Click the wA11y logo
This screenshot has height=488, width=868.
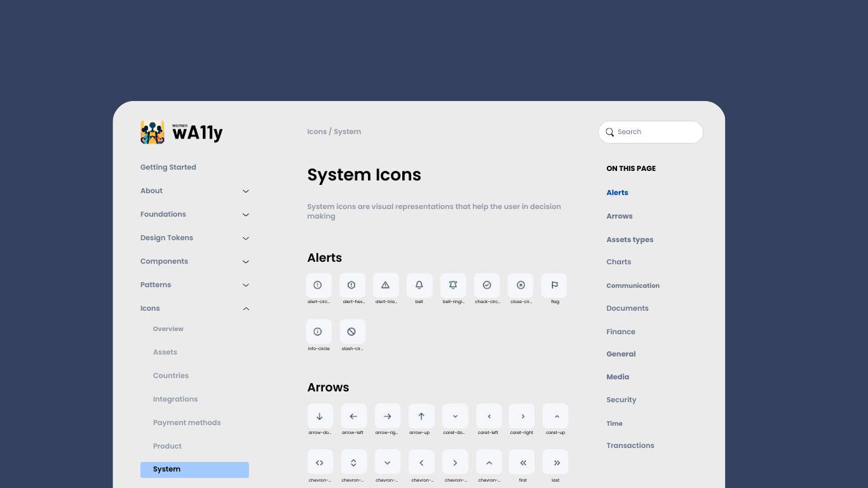click(182, 132)
